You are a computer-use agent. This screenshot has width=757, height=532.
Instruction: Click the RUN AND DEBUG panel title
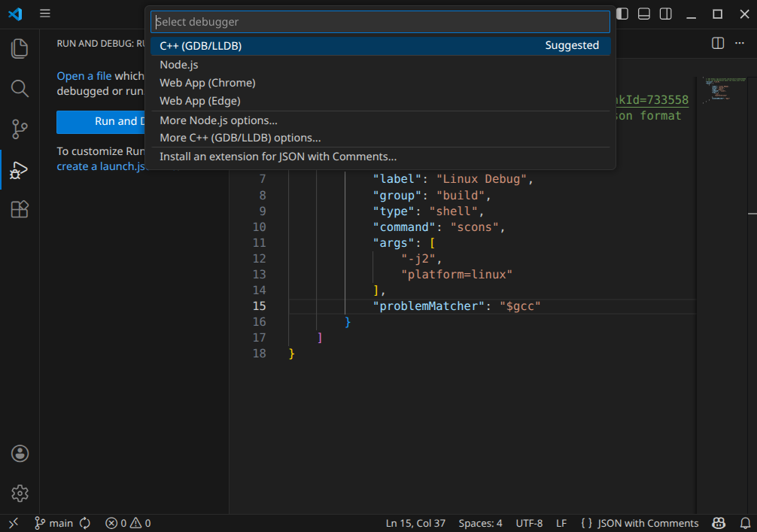click(100, 44)
